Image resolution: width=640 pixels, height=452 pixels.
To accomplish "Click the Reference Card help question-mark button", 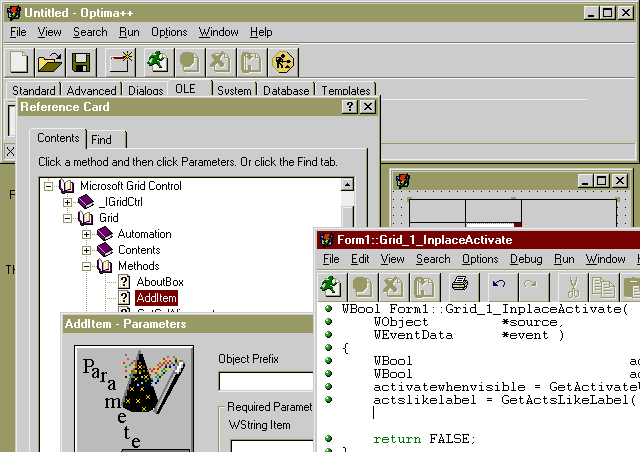I will click(x=350, y=107).
